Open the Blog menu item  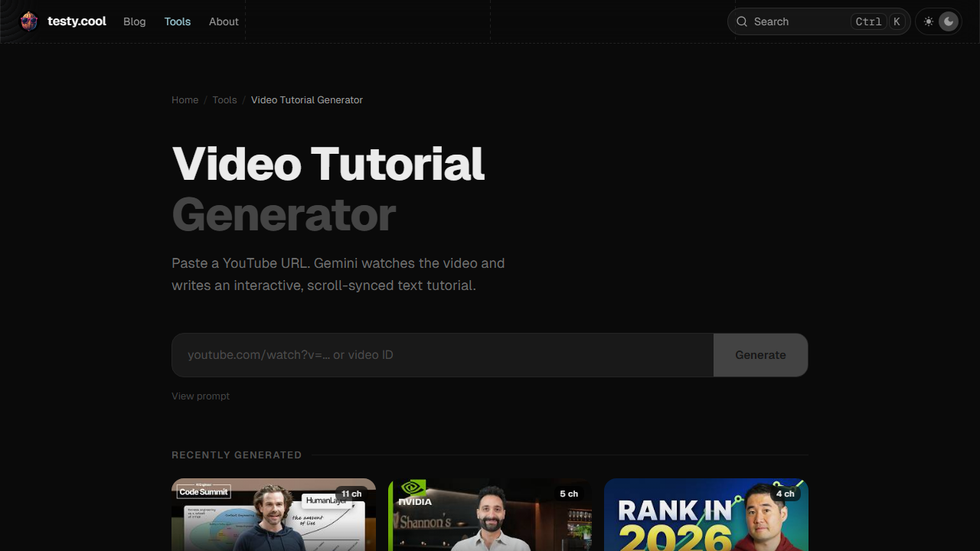click(134, 21)
